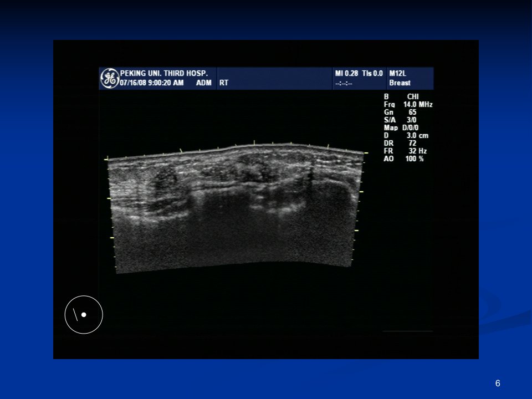Click the breast body marker circle icon
This screenshot has width=532, height=399.
click(x=84, y=315)
